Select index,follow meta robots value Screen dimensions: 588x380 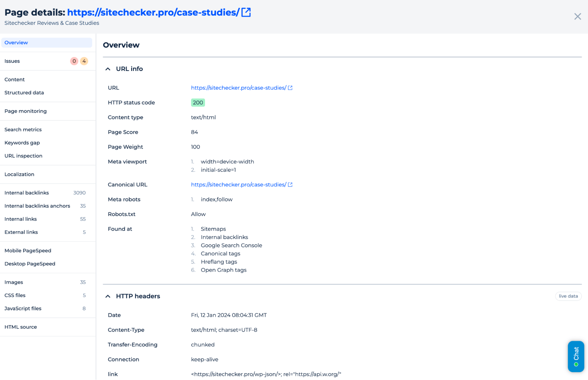[x=216, y=200]
